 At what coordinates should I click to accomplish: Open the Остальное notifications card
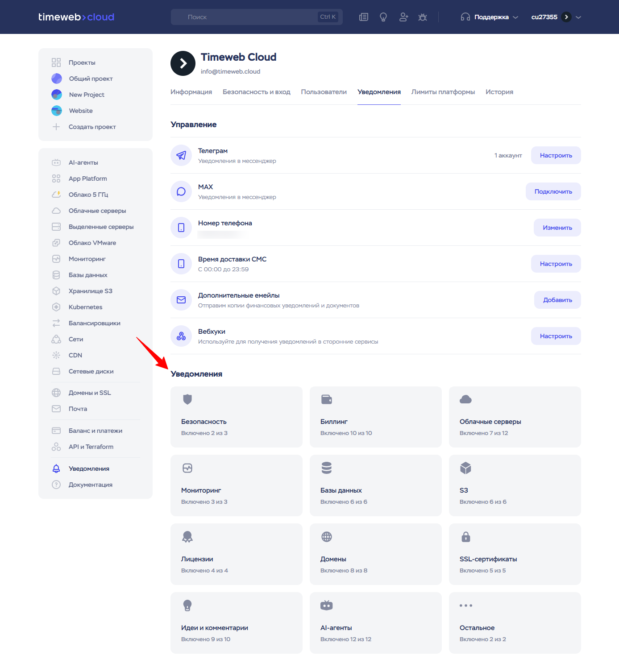[x=515, y=623]
